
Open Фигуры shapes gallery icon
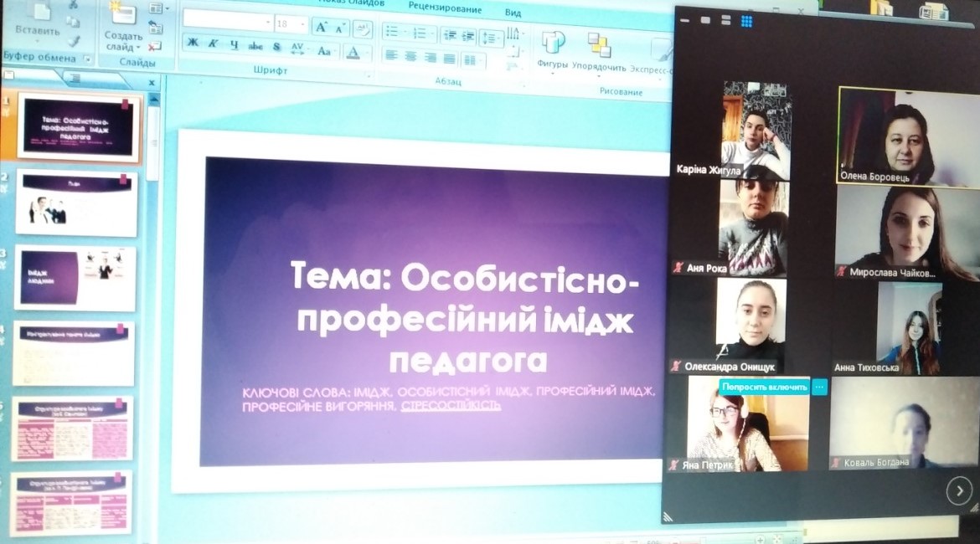click(553, 43)
